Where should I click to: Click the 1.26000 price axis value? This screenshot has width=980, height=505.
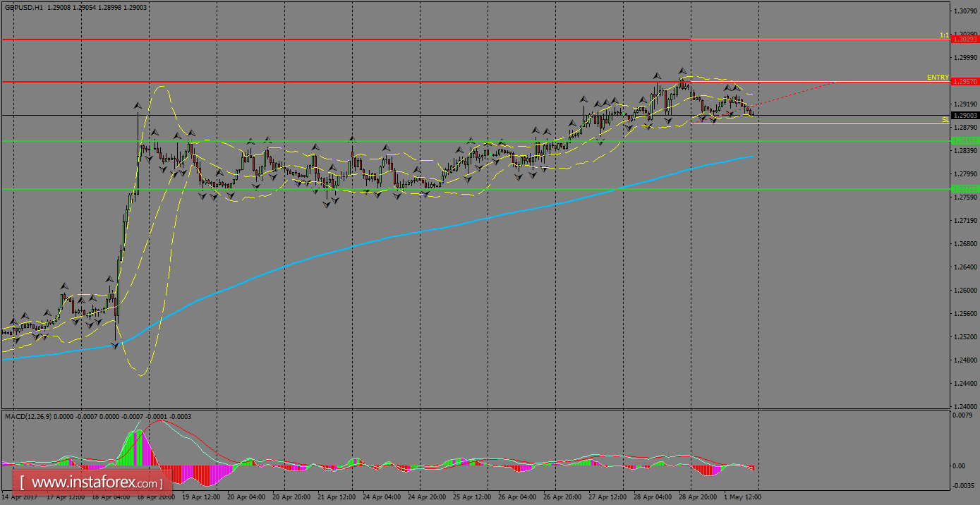pos(964,291)
